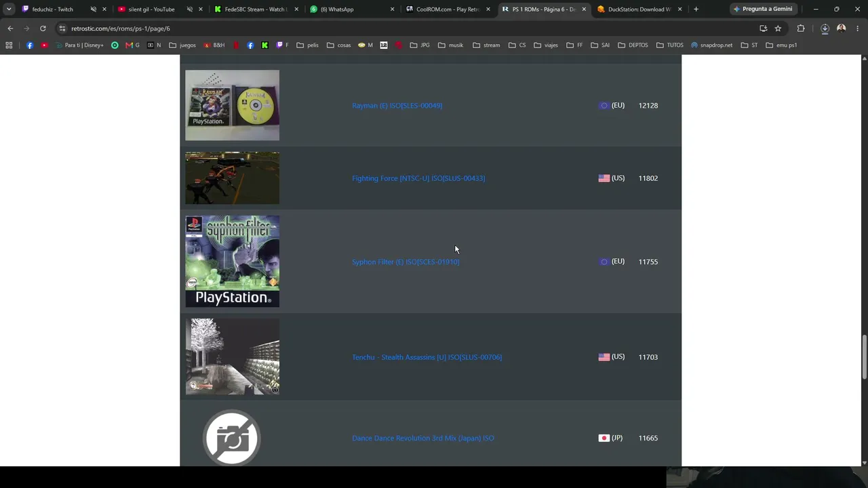Go back to the previous page

pyautogui.click(x=10, y=28)
